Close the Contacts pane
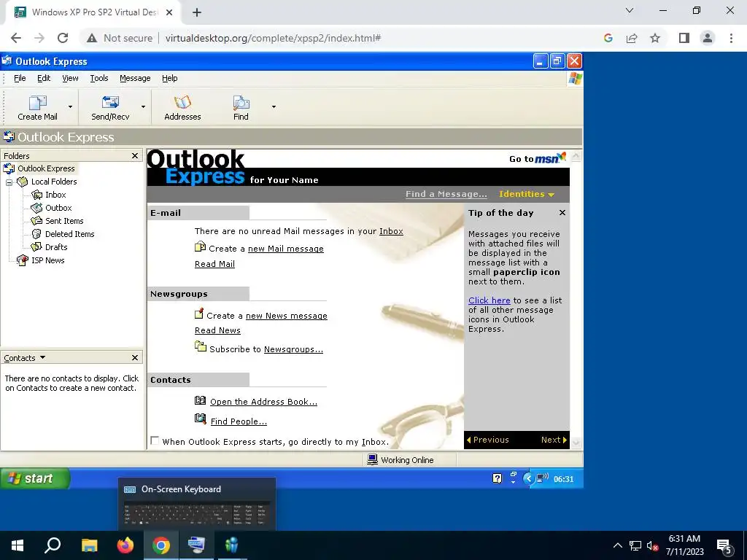747x560 pixels. click(135, 357)
